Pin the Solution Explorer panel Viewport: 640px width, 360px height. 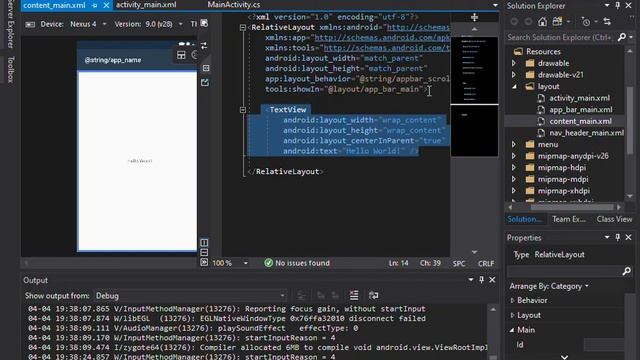pos(618,6)
